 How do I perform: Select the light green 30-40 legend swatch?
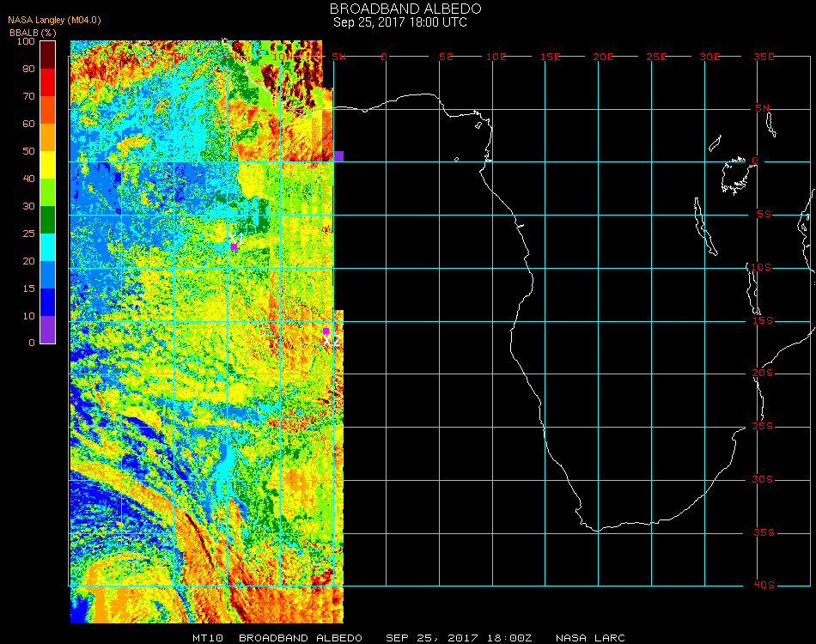tap(48, 192)
